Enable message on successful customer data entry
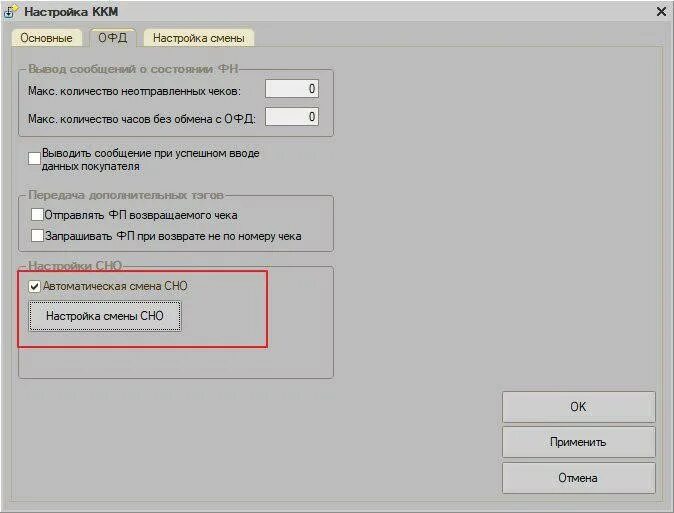 click(x=34, y=159)
